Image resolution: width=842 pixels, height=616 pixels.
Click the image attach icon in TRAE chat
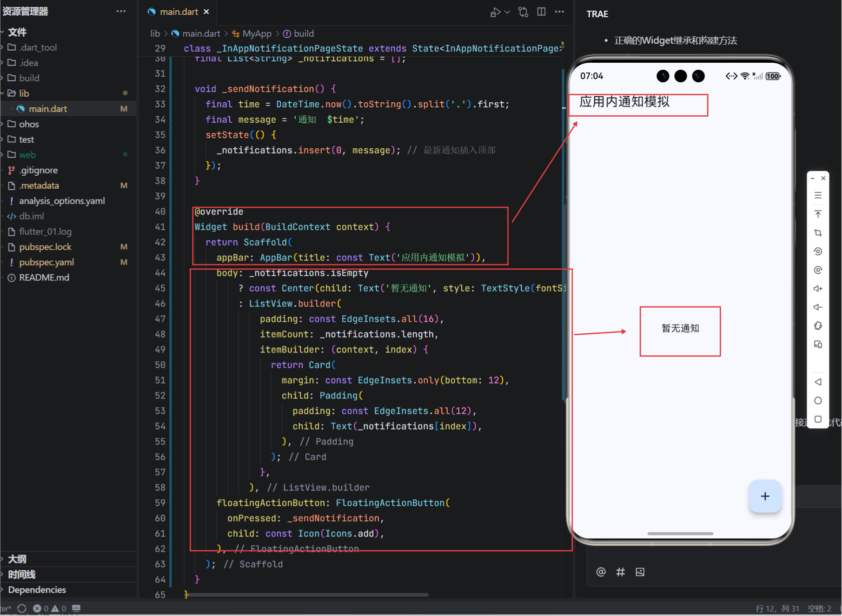click(x=640, y=572)
